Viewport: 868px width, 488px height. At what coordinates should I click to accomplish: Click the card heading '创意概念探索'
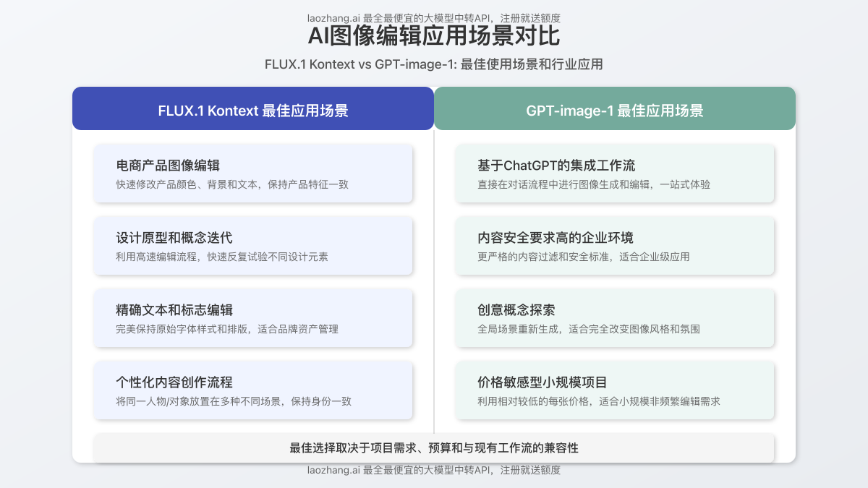516,310
